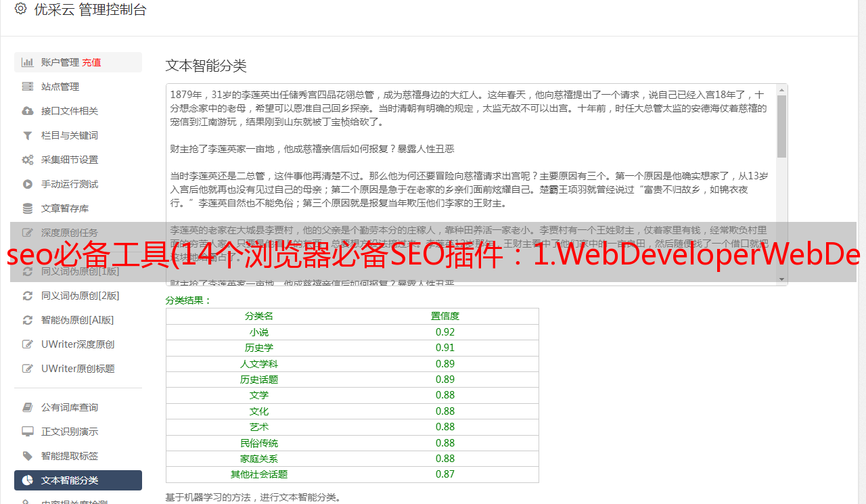Click the 分类名 column header

(x=259, y=316)
